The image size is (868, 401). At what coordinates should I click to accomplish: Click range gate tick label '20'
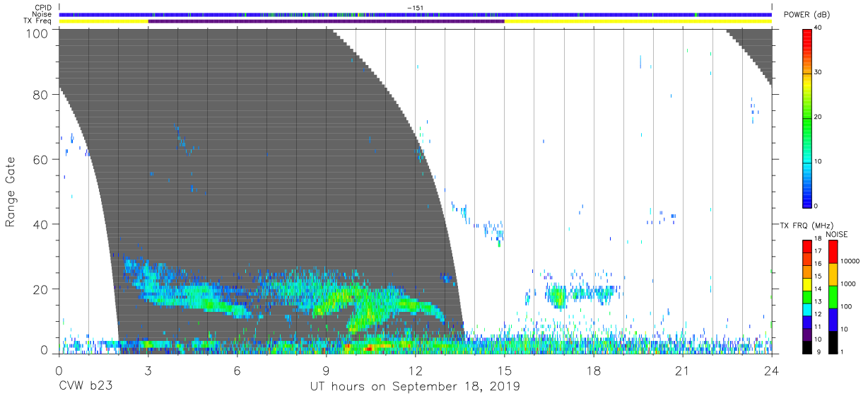[x=41, y=289]
